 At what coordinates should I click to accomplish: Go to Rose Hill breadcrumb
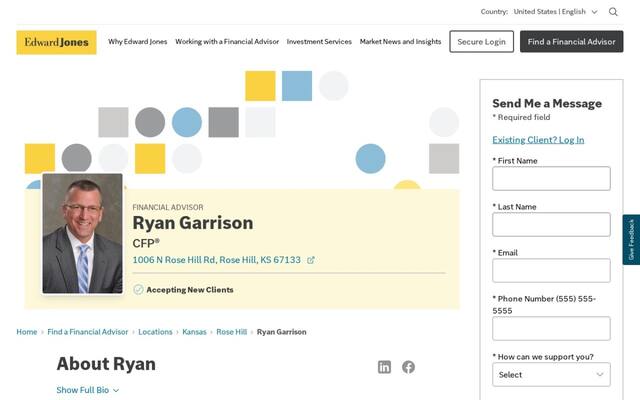(231, 332)
